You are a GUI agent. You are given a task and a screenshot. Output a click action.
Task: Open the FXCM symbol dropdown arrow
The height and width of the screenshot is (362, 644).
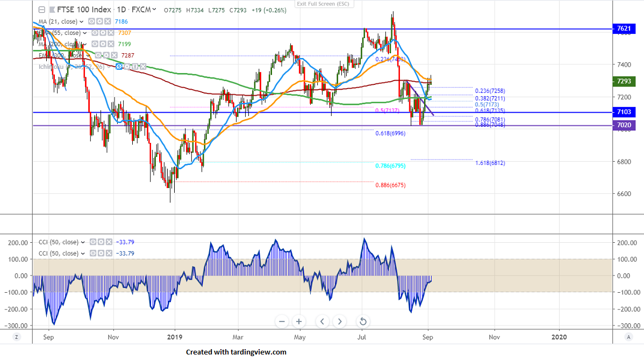(x=154, y=9)
